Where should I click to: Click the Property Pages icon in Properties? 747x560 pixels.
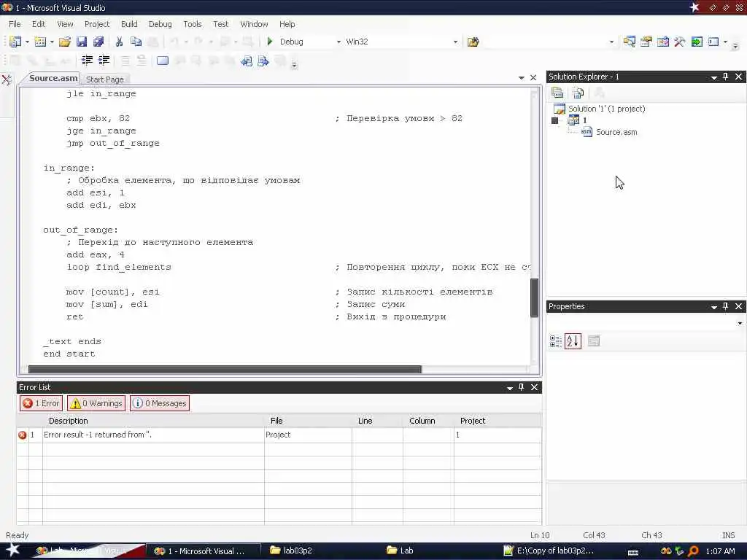(594, 341)
